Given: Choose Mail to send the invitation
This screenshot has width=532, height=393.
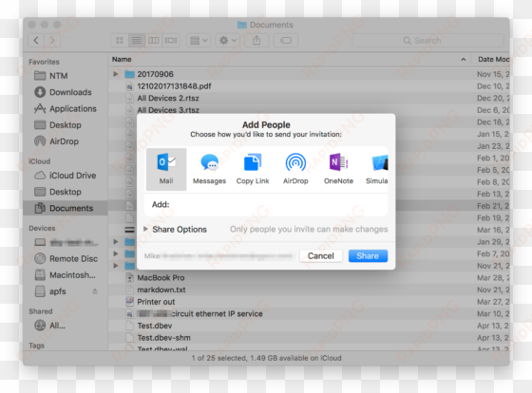Looking at the screenshot, I should [x=166, y=169].
